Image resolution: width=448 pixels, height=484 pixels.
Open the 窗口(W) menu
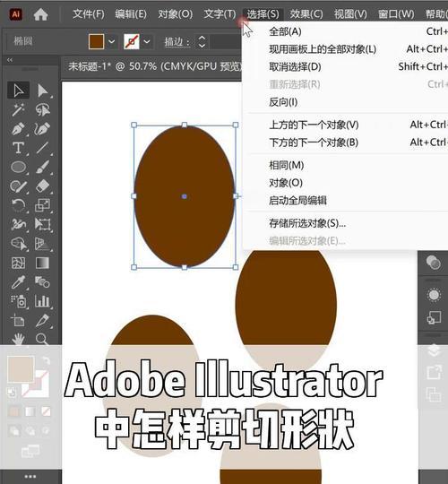pos(396,14)
